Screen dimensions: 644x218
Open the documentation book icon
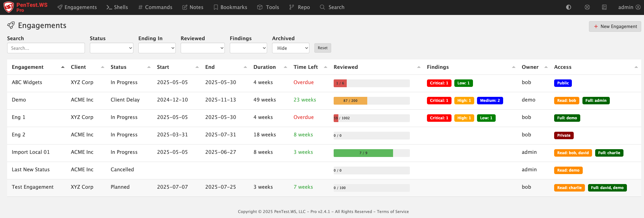pos(604,7)
